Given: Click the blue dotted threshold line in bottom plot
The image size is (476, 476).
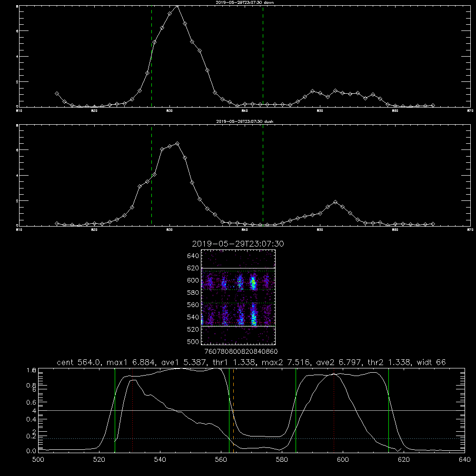Looking at the screenshot, I should (251, 438).
